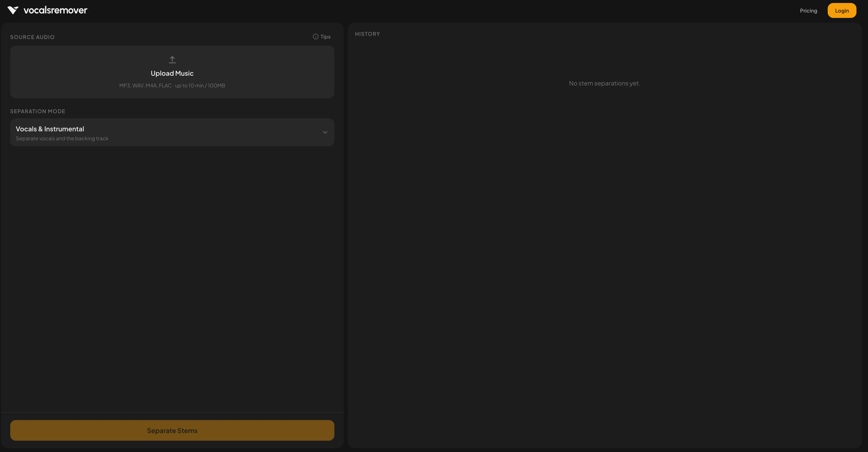The image size is (868, 452).
Task: Click the Separate Stems button
Action: pos(172,430)
